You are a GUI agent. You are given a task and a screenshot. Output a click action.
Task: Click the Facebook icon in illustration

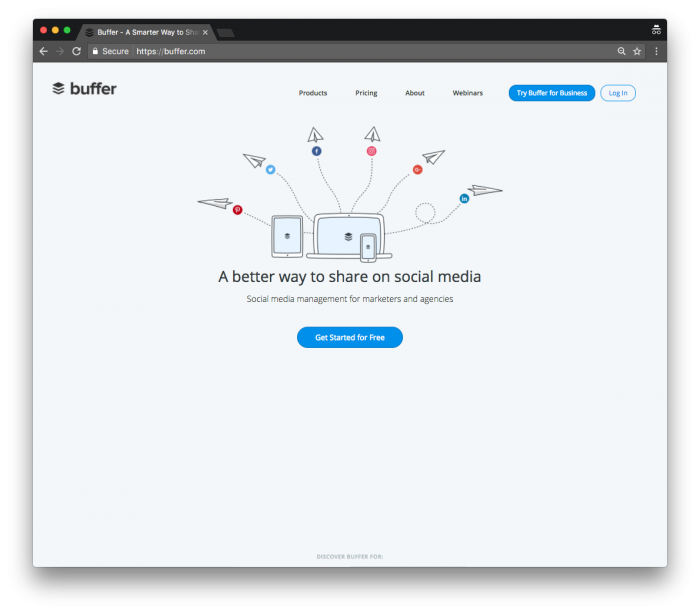point(317,151)
